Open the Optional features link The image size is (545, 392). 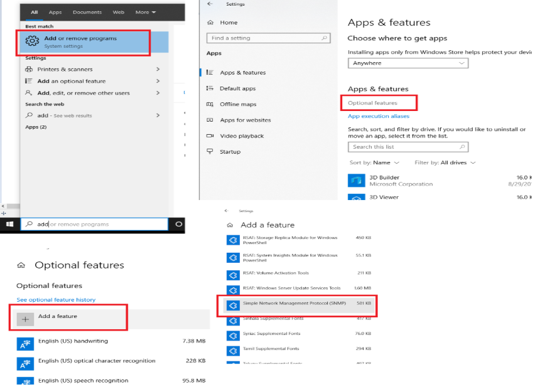point(372,103)
